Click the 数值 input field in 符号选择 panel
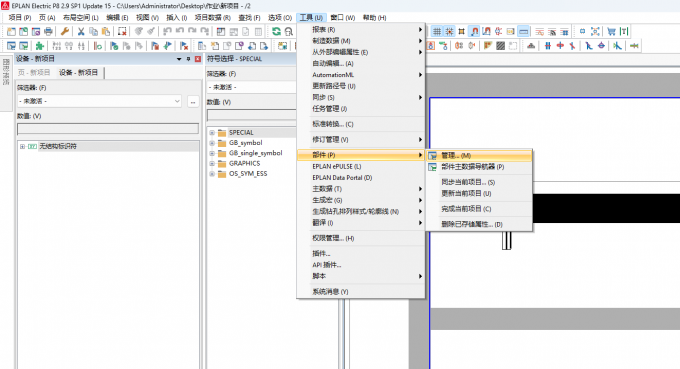 [252, 115]
